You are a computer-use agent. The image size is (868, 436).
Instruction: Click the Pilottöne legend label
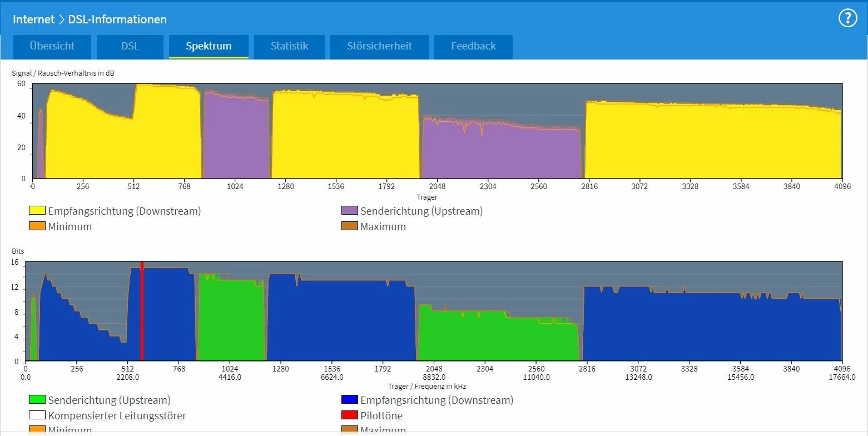point(381,415)
